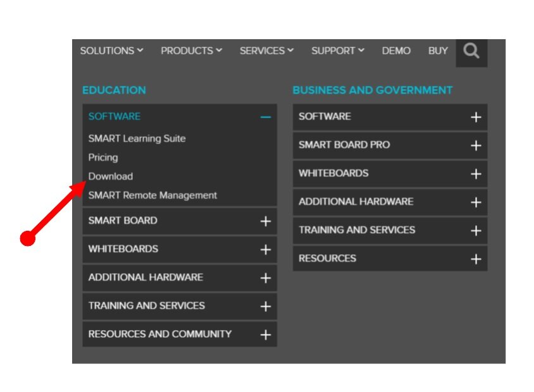Image resolution: width=534 pixels, height=392 pixels.
Task: Expand Business SOFTWARE with plus icon
Action: pos(476,118)
